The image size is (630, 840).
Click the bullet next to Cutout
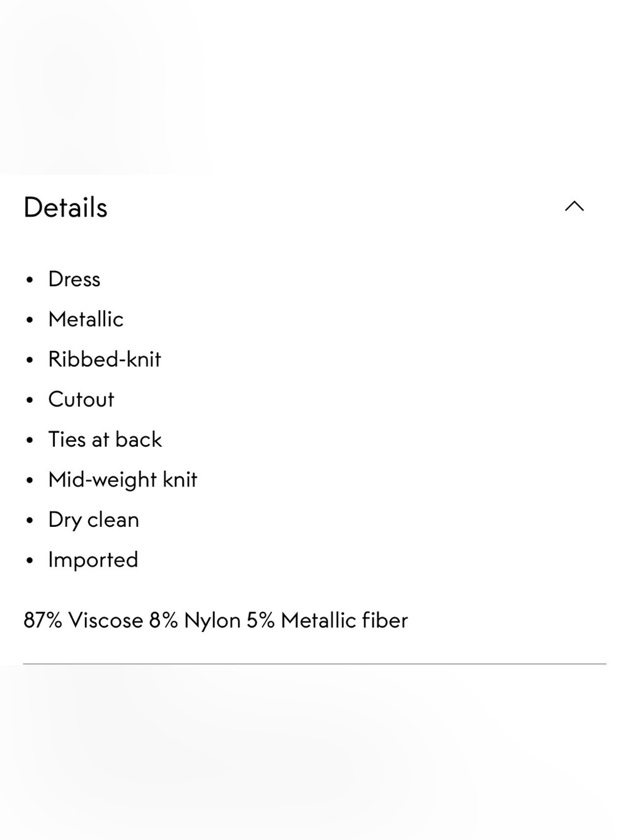[30, 401]
